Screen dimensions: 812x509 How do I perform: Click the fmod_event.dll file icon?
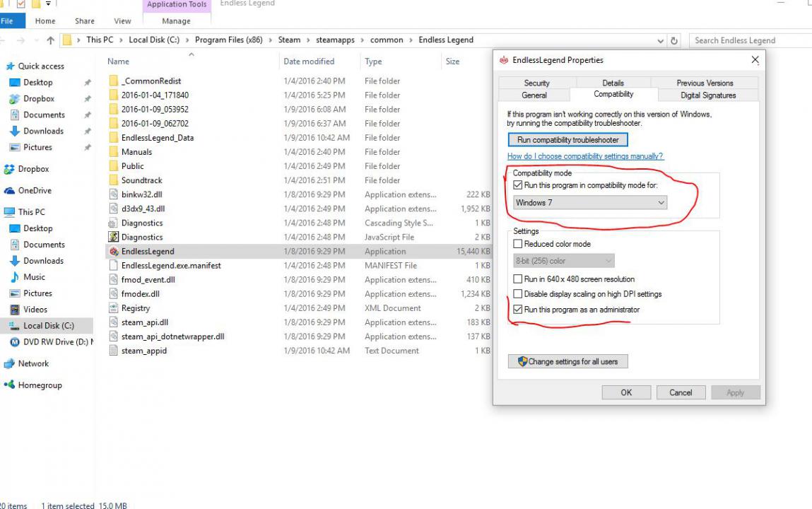114,280
